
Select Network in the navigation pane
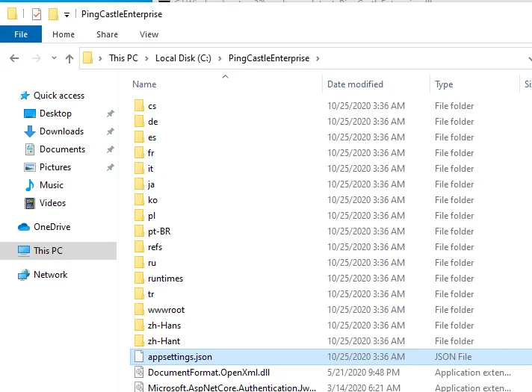point(50,275)
